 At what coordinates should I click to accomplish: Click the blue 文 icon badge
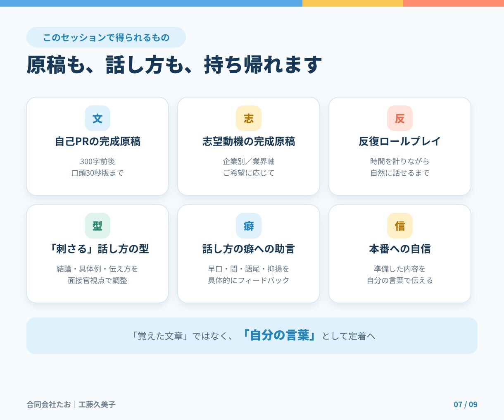97,118
